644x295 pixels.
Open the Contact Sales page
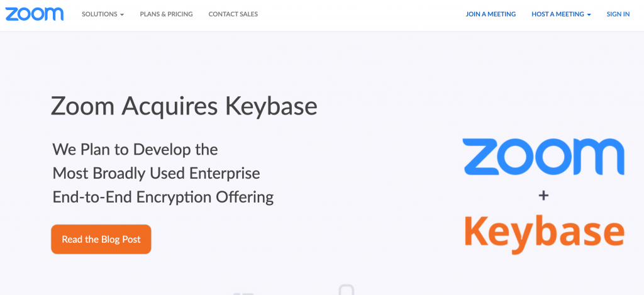click(233, 14)
